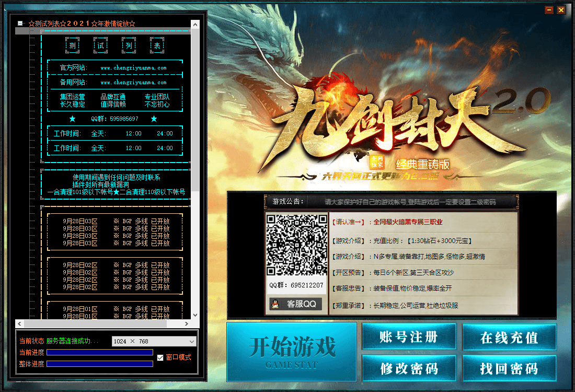Select the first 9月28日03区 server row
The width and height of the screenshot is (575, 392).
(x=115, y=221)
